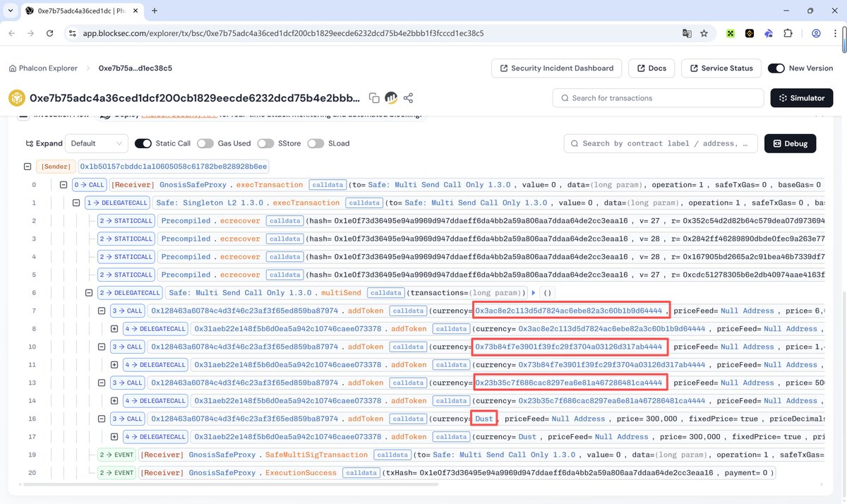Screen dimensions: 847x504
Task: Copy the transaction hash with copy icon
Action: pyautogui.click(x=374, y=98)
